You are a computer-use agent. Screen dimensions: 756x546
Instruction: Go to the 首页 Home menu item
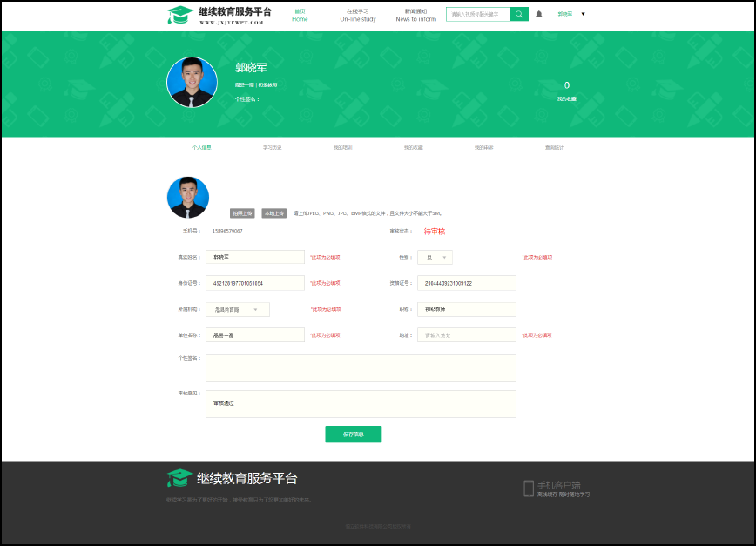point(300,15)
